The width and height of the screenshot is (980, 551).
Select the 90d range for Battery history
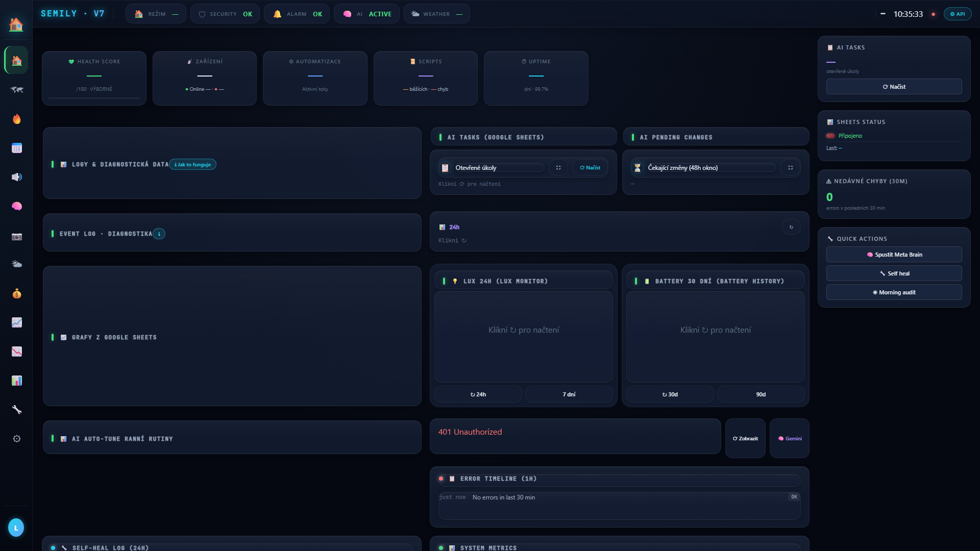(x=761, y=394)
